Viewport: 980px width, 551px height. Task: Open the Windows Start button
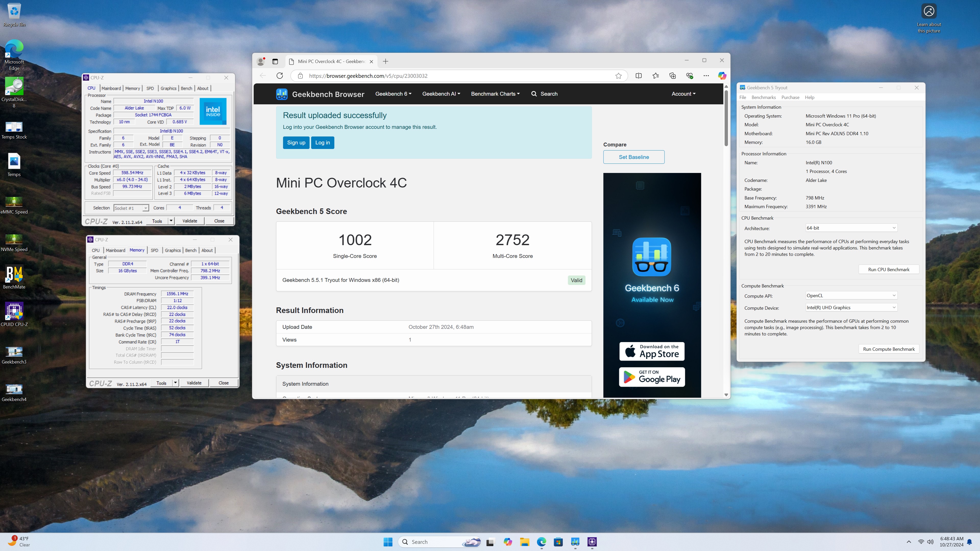tap(388, 542)
